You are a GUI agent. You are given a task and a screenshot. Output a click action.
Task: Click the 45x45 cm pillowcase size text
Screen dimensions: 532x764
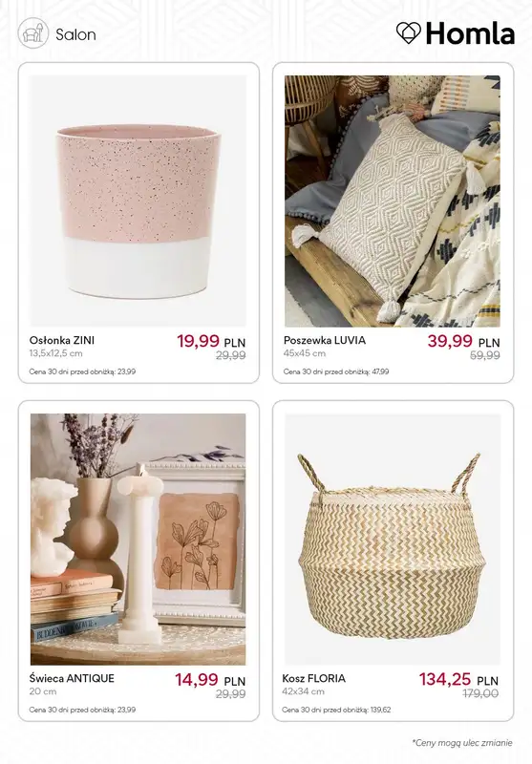click(305, 353)
